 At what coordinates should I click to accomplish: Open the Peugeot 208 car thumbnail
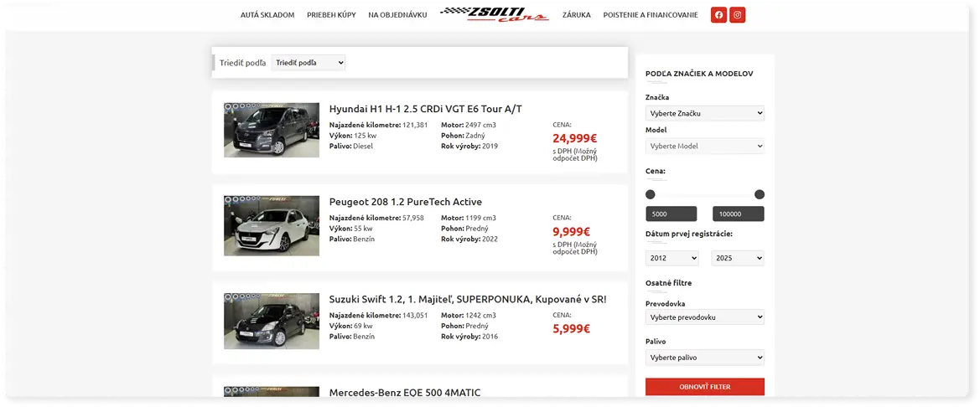(272, 225)
